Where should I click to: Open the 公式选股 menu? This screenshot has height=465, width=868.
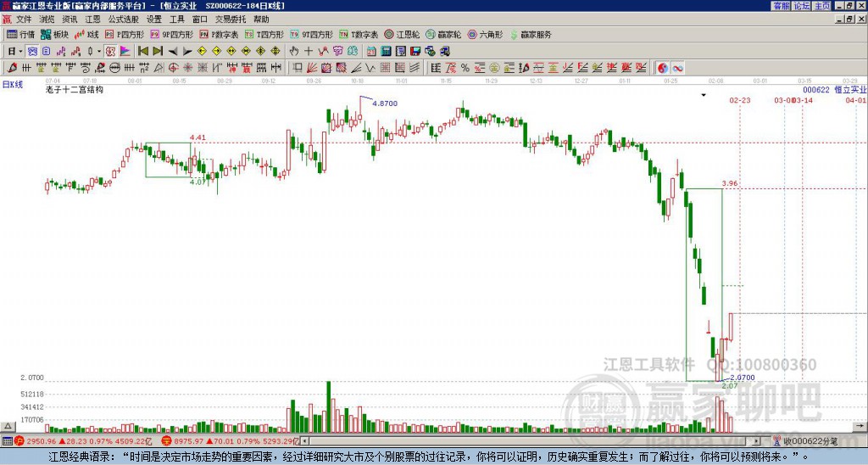coord(124,20)
